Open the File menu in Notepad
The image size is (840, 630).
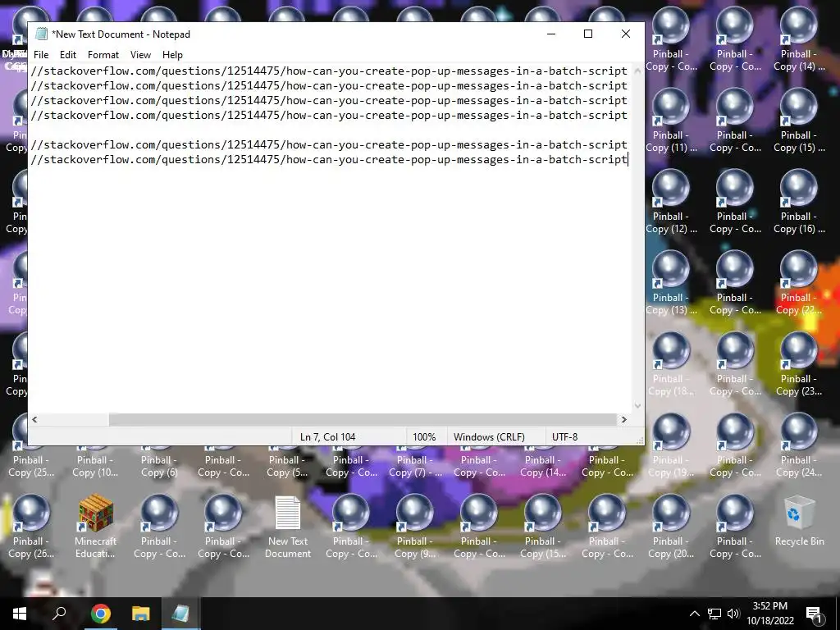coord(41,55)
